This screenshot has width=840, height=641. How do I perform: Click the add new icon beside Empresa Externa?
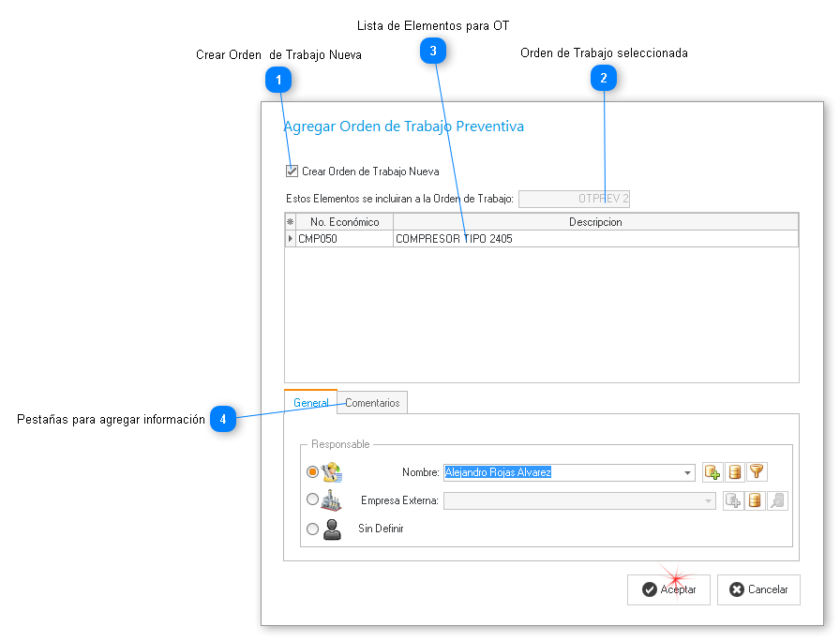point(734,500)
